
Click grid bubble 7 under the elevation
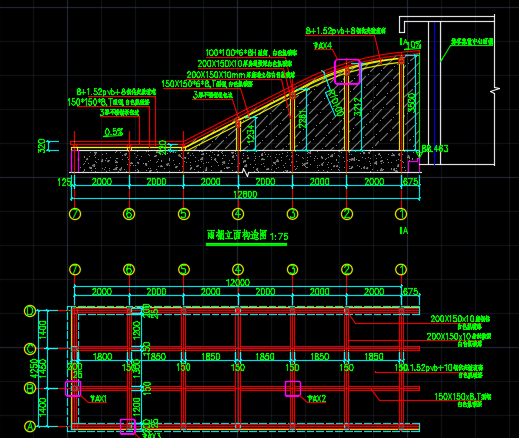(75, 214)
